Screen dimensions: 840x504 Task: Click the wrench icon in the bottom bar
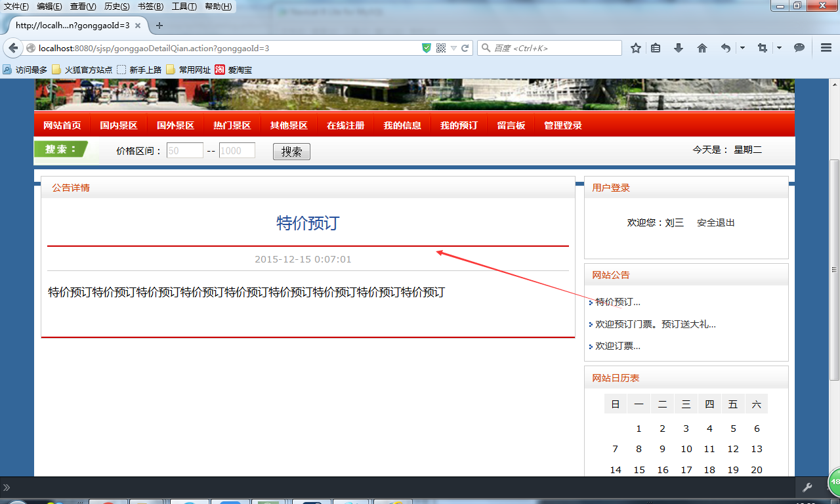coord(807,487)
